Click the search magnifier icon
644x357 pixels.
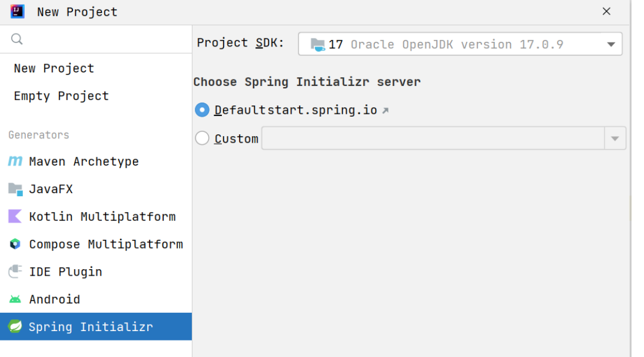[x=17, y=39]
